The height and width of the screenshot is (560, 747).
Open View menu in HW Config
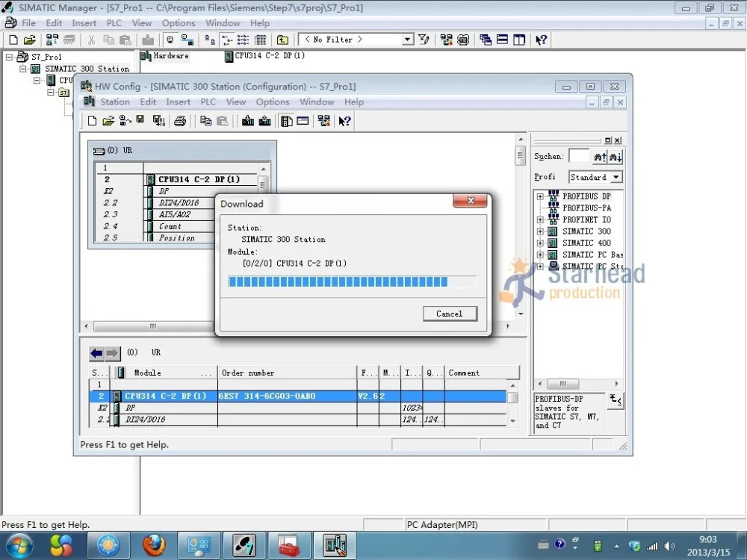point(236,102)
